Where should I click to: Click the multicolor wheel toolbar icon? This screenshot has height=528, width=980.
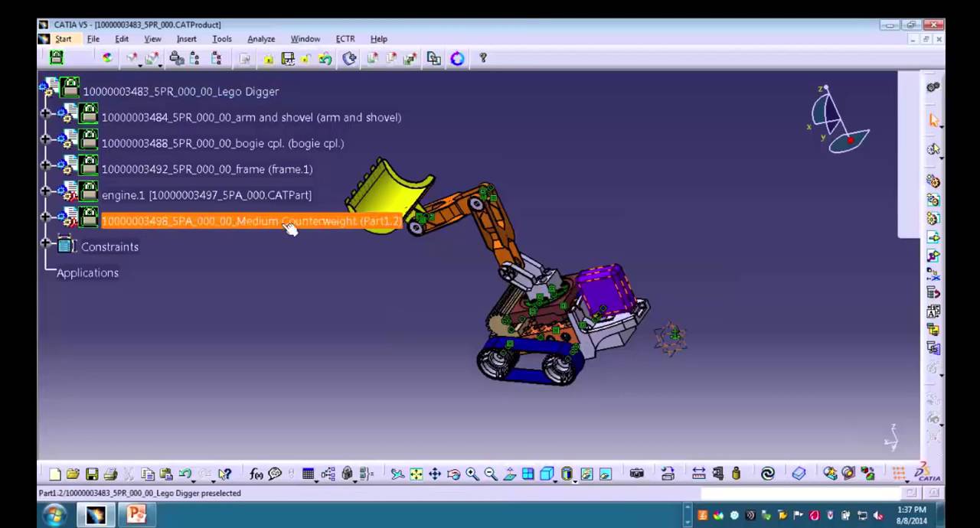(x=107, y=57)
